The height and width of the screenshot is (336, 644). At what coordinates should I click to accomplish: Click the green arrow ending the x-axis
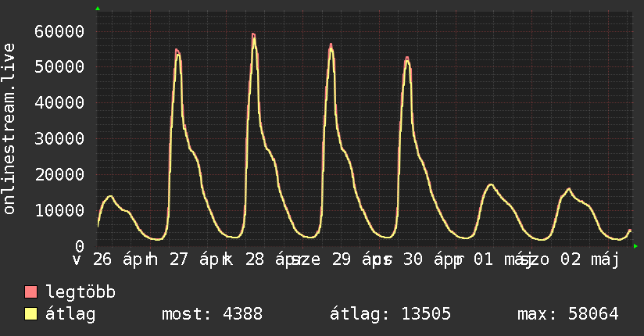pyautogui.click(x=635, y=246)
